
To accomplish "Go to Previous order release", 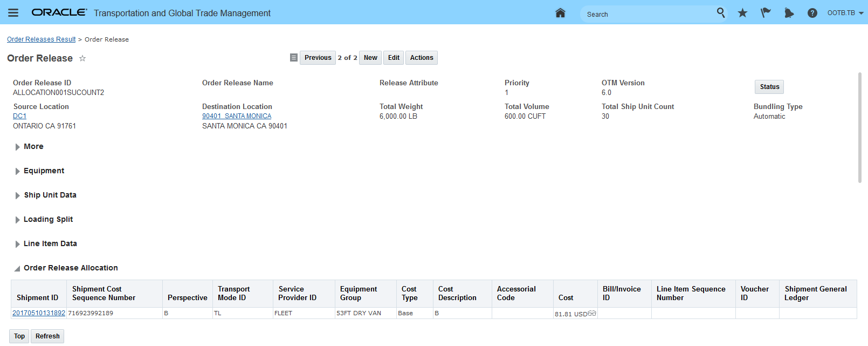I will coord(318,58).
